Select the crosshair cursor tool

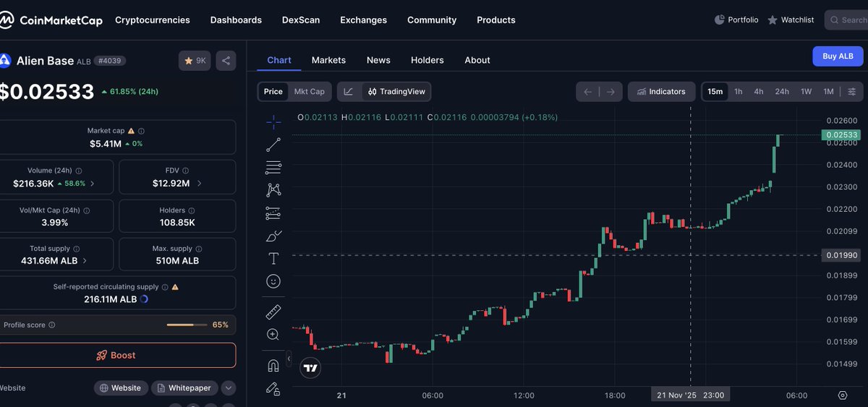(x=273, y=121)
